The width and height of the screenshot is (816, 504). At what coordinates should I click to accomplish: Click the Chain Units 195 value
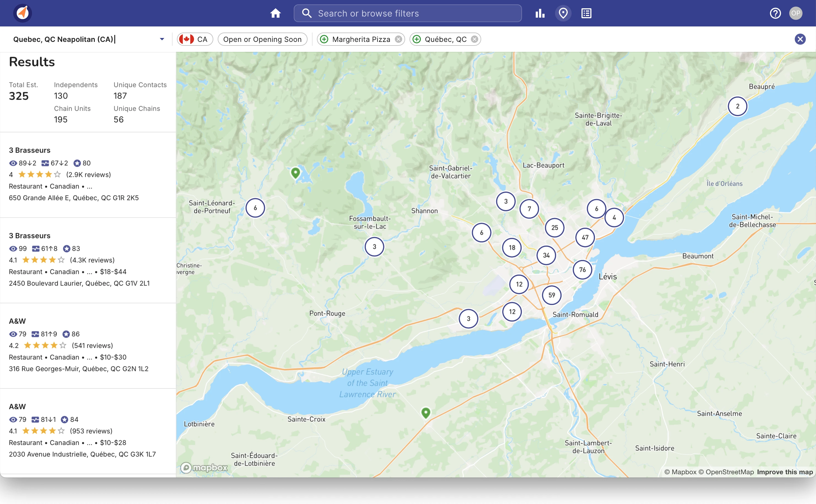point(61,120)
